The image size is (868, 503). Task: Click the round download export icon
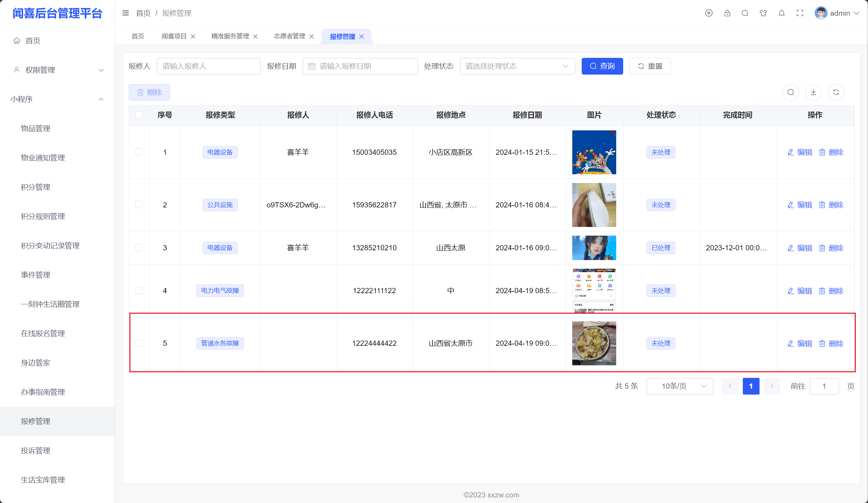pyautogui.click(x=814, y=92)
